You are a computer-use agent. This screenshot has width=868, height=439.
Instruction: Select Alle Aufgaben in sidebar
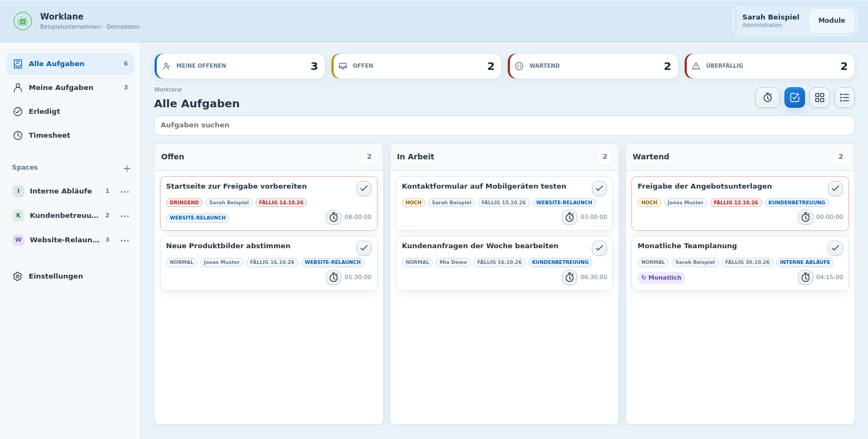coord(71,64)
